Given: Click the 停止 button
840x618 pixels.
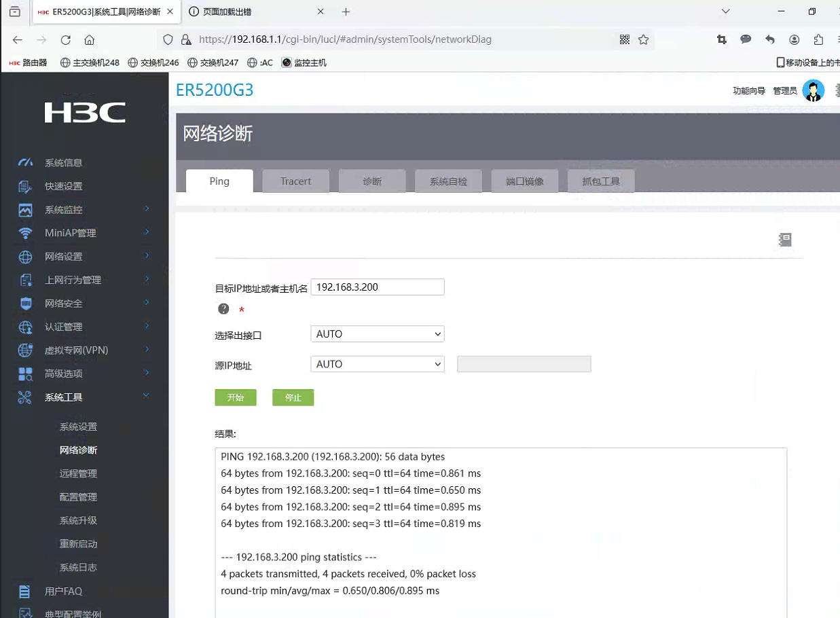Looking at the screenshot, I should (x=293, y=397).
